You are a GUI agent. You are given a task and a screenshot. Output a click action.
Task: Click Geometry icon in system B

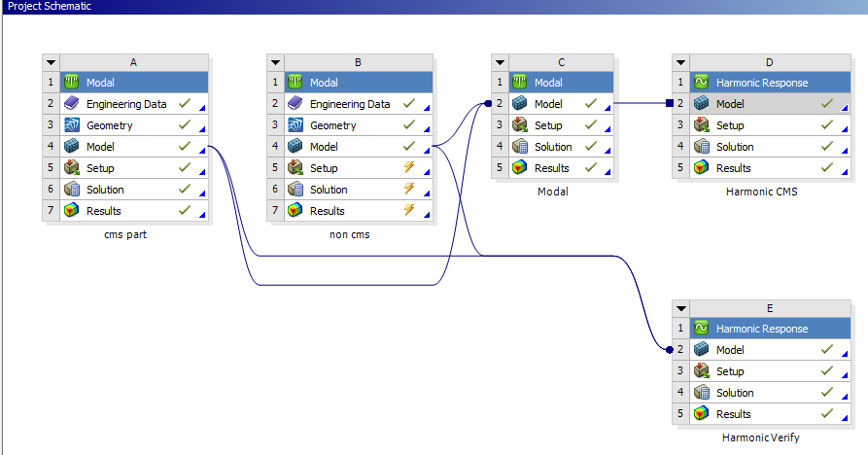[295, 124]
